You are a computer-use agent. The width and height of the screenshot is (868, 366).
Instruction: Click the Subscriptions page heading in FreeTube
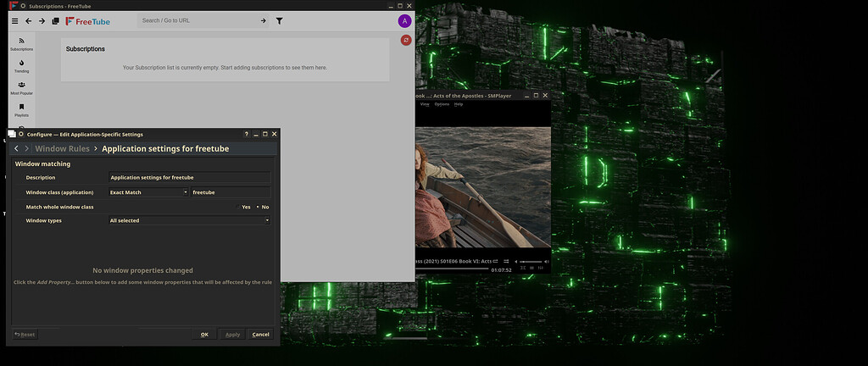pyautogui.click(x=86, y=48)
